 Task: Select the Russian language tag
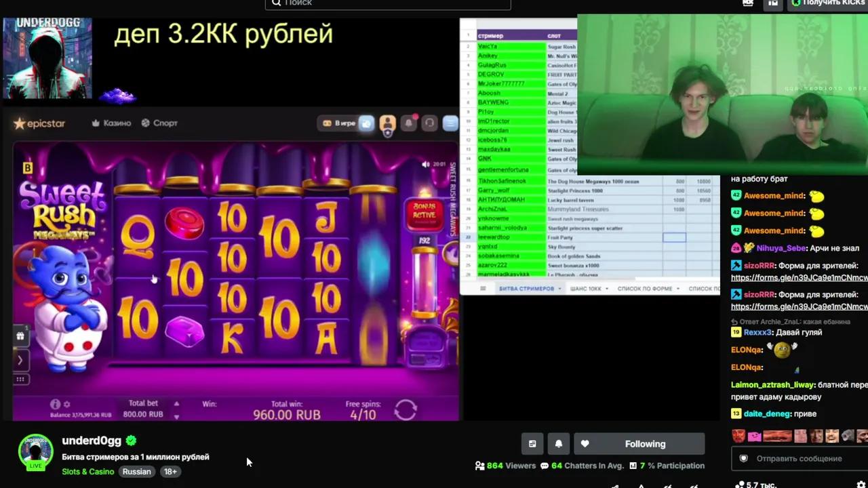pos(137,472)
